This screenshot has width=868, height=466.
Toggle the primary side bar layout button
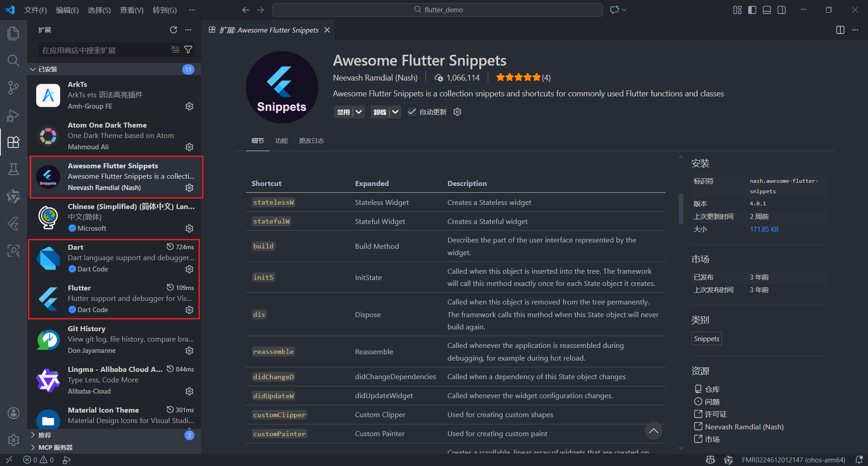point(752,10)
